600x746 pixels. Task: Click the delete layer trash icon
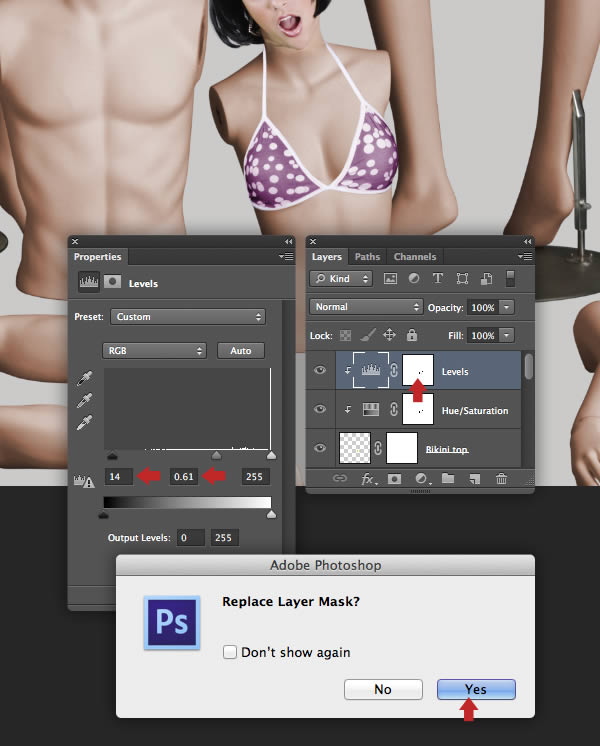pyautogui.click(x=501, y=480)
